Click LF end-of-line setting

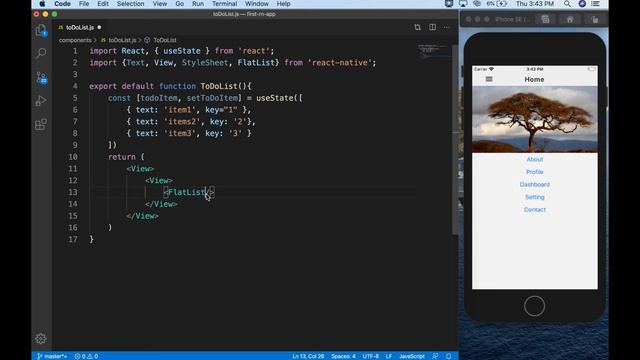coord(389,356)
